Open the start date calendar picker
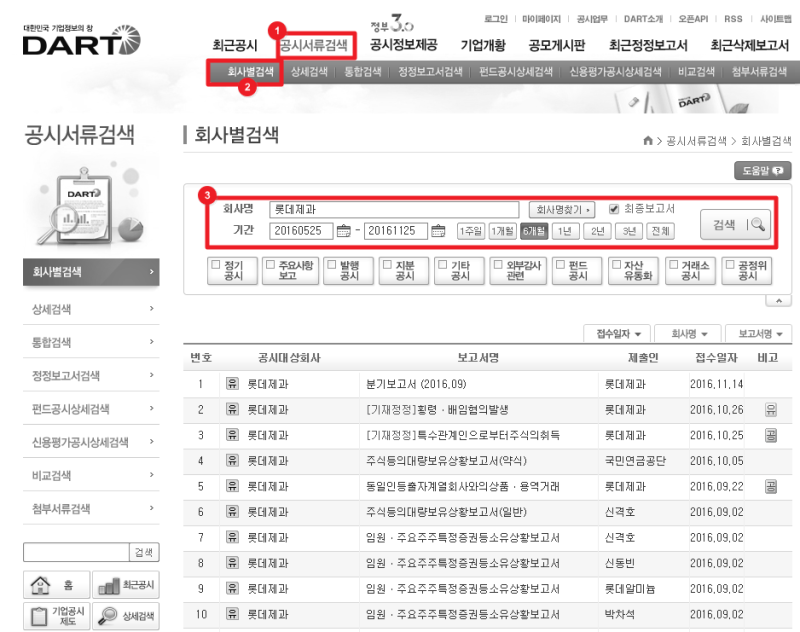The height and width of the screenshot is (632, 800). point(343,231)
